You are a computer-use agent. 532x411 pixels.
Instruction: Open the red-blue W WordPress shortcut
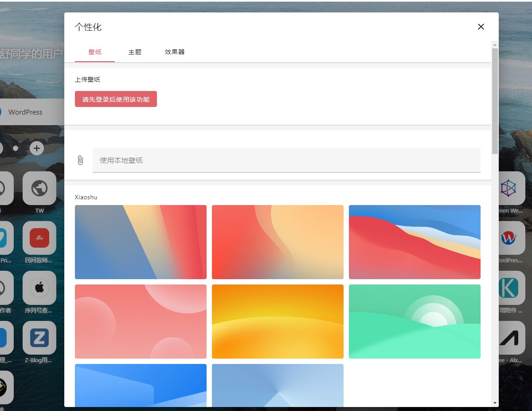coord(509,238)
